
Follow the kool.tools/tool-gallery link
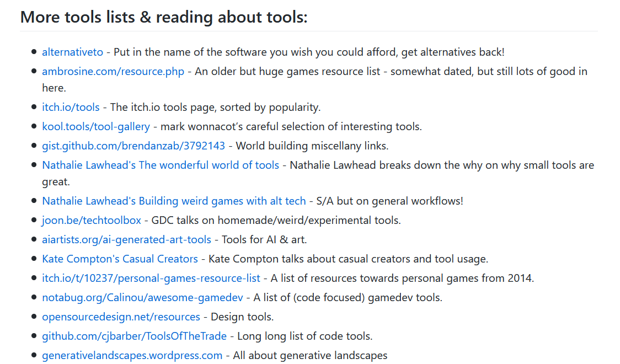point(96,127)
